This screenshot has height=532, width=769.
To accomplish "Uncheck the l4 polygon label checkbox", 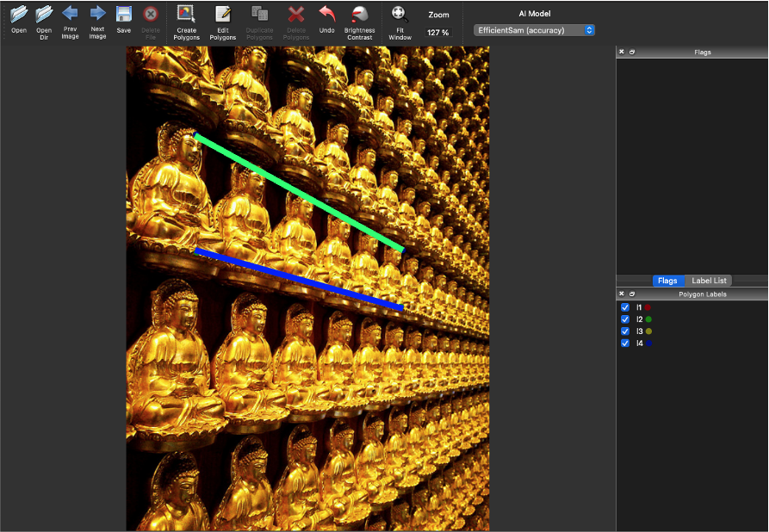I will pyautogui.click(x=625, y=343).
